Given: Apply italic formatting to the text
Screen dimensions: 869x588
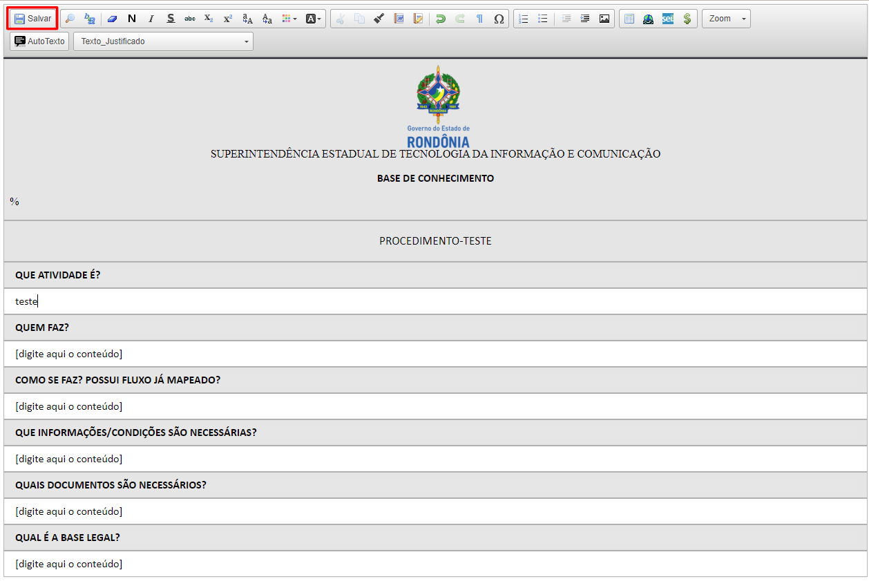Looking at the screenshot, I should pyautogui.click(x=151, y=19).
